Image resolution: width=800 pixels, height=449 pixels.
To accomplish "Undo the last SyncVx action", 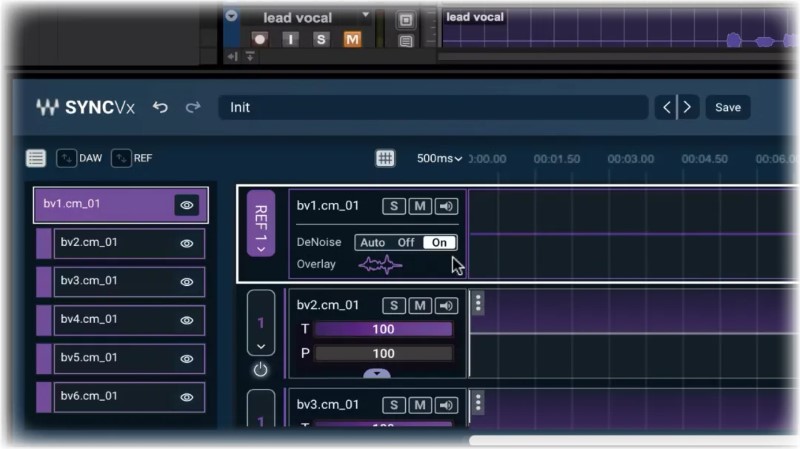I will coord(160,107).
